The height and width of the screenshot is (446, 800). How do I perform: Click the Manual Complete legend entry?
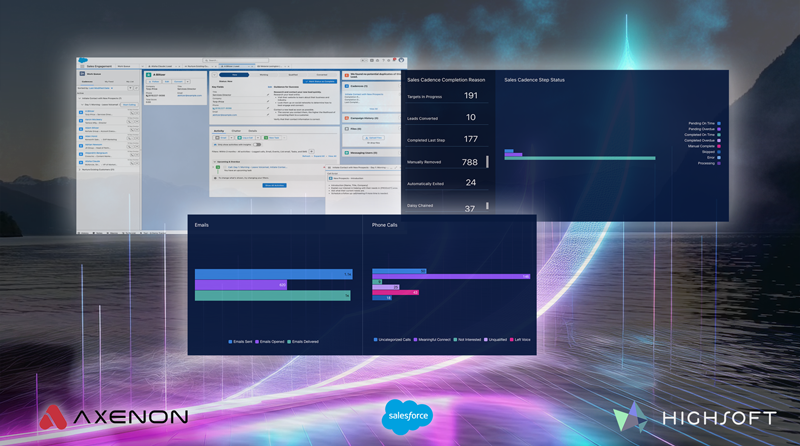(x=704, y=146)
